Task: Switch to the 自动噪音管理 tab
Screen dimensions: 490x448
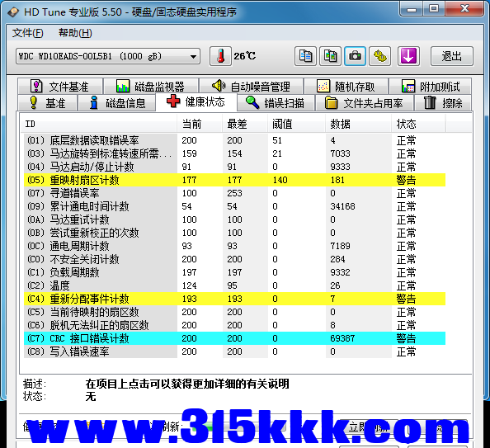Action: click(251, 87)
